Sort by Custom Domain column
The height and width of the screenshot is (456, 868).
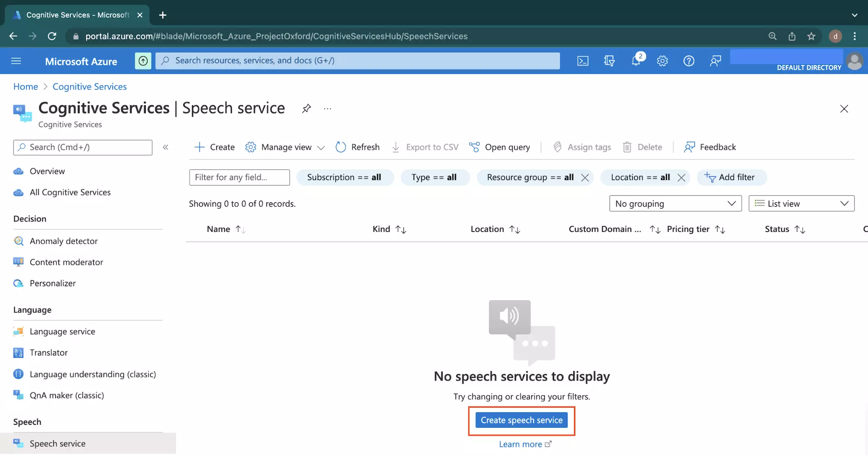point(614,229)
